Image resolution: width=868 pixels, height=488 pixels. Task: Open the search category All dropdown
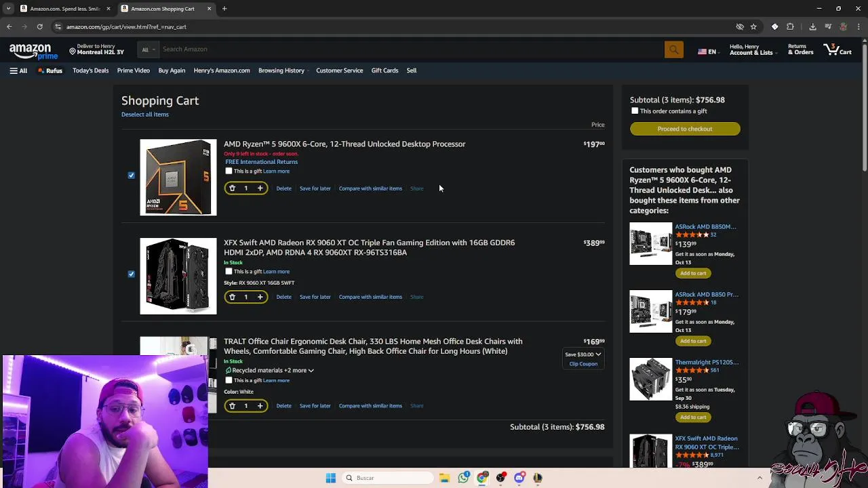click(148, 49)
